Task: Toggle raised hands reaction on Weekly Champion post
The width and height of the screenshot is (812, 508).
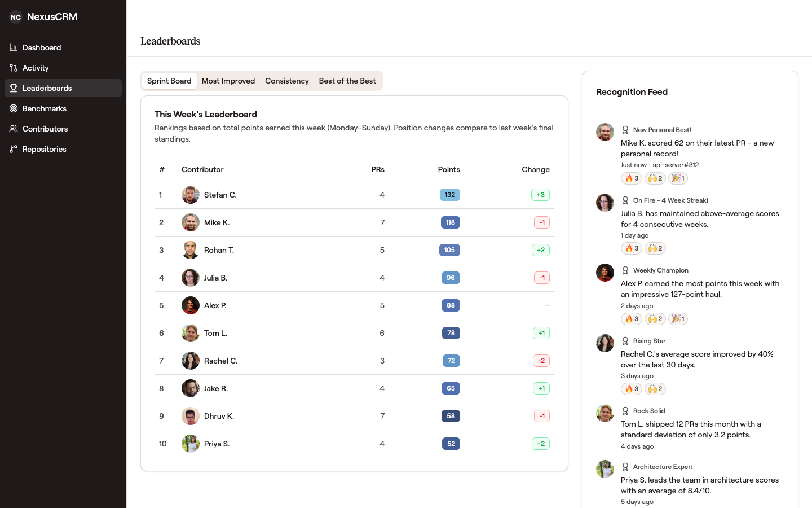Action: coord(655,319)
